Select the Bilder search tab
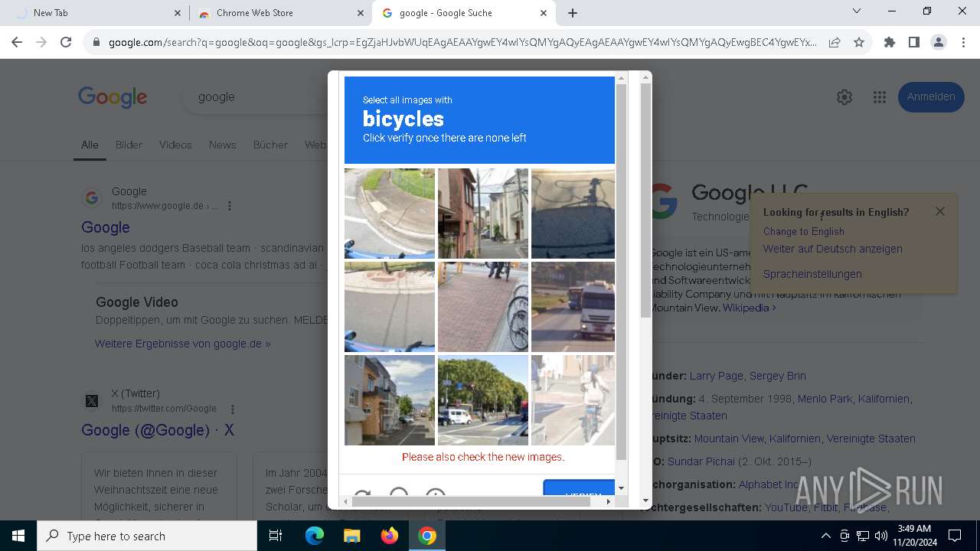This screenshot has width=980, height=551. 129,145
